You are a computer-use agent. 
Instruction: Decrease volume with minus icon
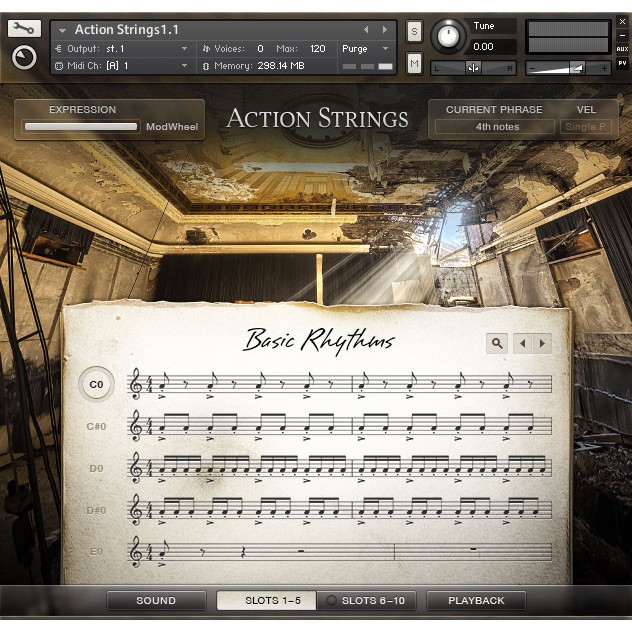pyautogui.click(x=532, y=69)
